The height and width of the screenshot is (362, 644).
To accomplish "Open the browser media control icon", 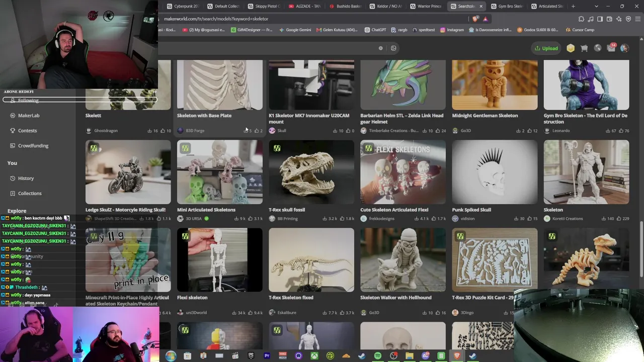I will pyautogui.click(x=591, y=19).
